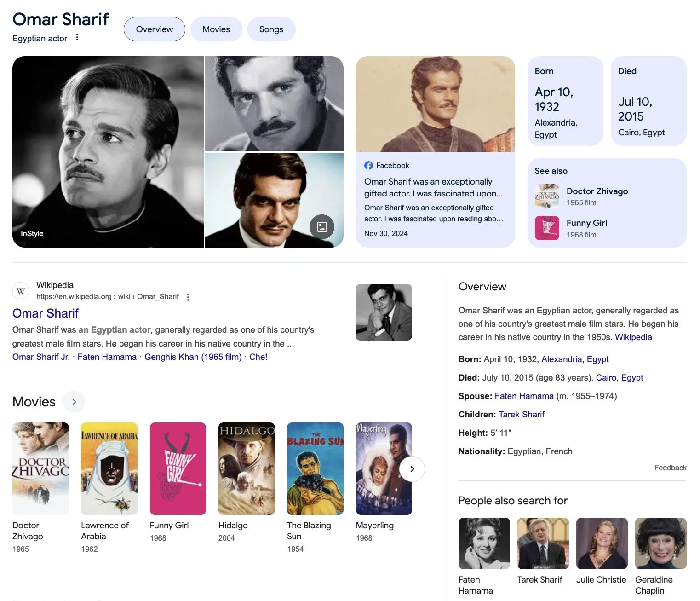Switch to the Movies tab
Viewport: 700px width, 601px height.
[216, 29]
